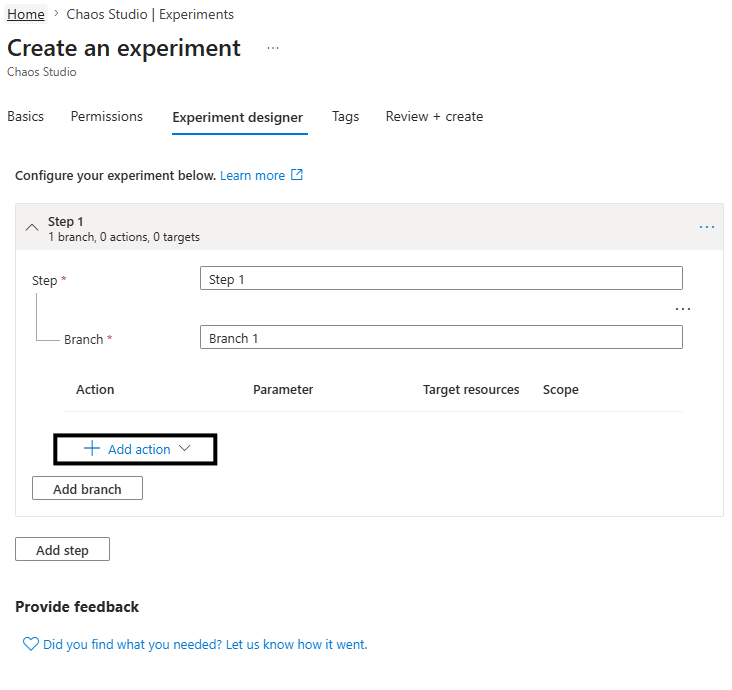Switch to the Basics tab
The height and width of the screenshot is (690, 732).
click(26, 116)
